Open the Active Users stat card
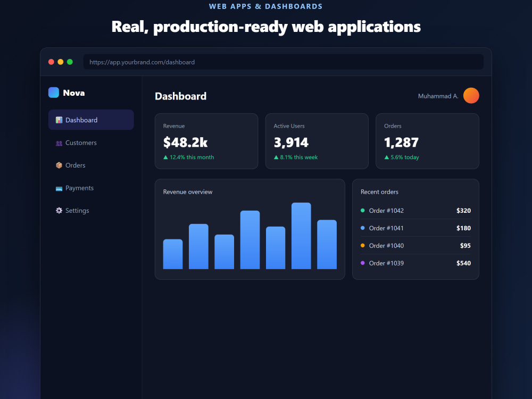This screenshot has width=532, height=399. coord(317,141)
